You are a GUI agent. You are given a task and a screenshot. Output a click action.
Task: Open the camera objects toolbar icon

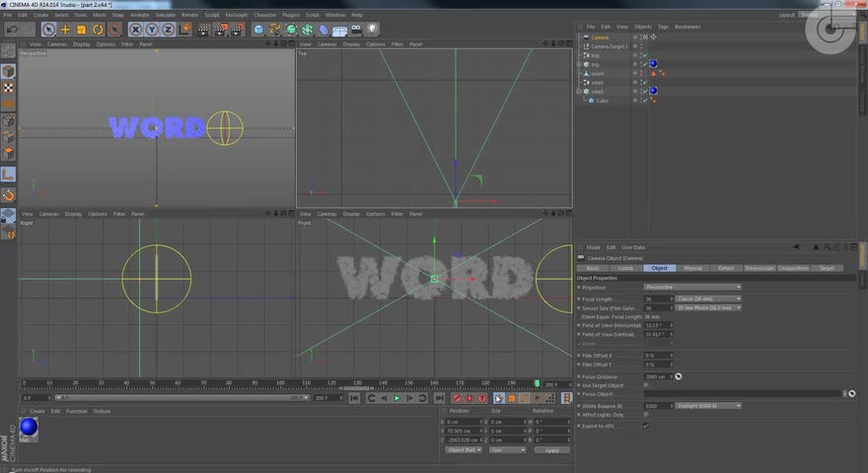(356, 30)
